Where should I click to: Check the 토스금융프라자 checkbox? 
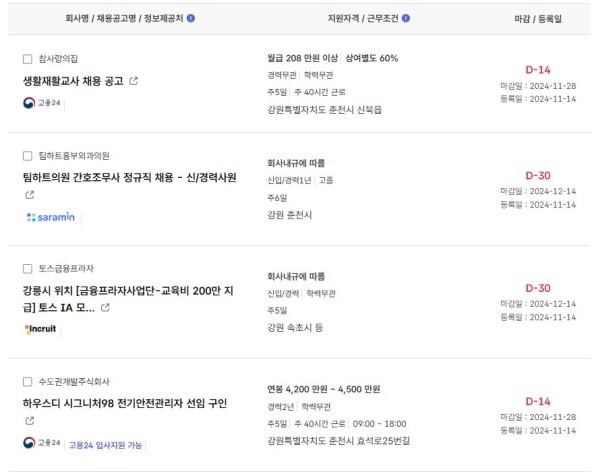click(28, 269)
